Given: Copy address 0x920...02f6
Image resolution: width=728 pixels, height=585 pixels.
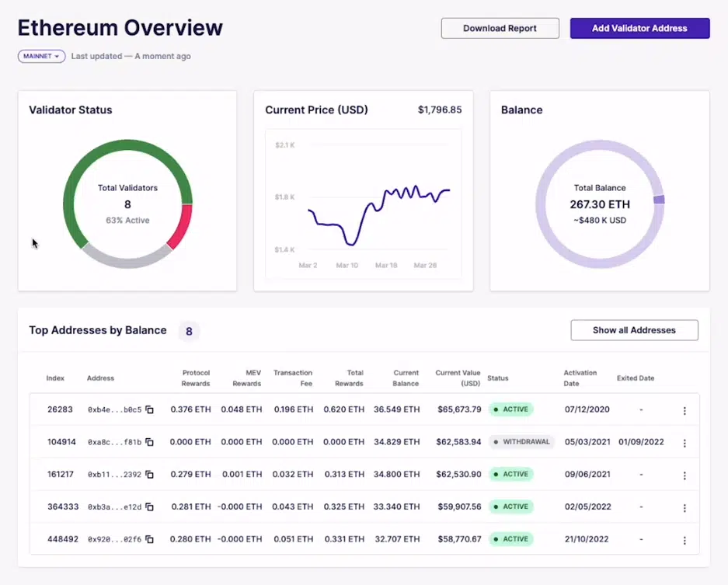Looking at the screenshot, I should (149, 539).
